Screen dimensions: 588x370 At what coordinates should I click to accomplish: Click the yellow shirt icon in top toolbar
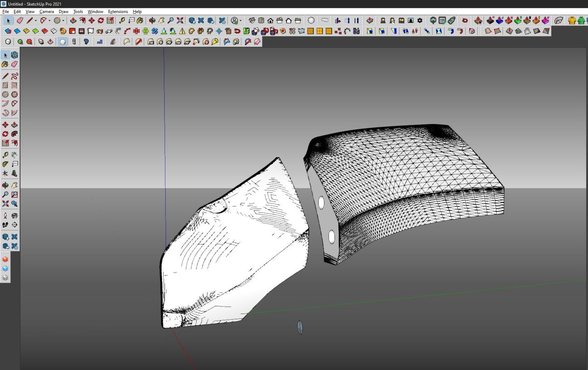click(x=572, y=21)
